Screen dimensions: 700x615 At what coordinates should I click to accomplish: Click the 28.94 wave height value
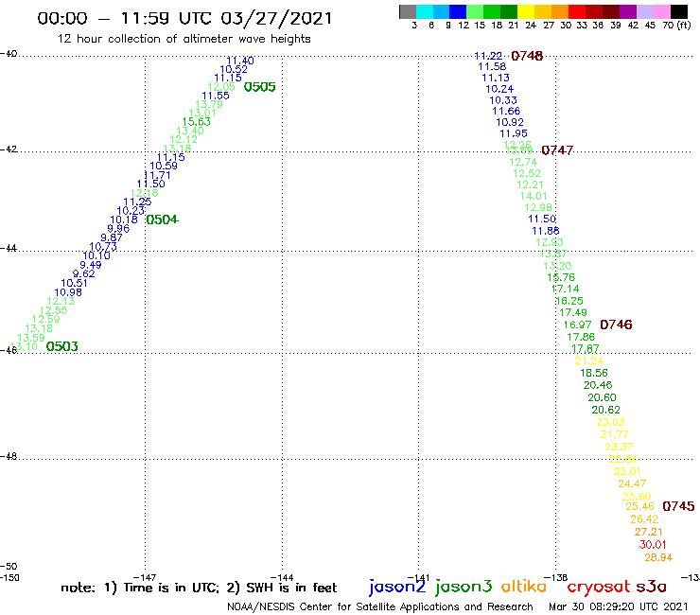658,557
